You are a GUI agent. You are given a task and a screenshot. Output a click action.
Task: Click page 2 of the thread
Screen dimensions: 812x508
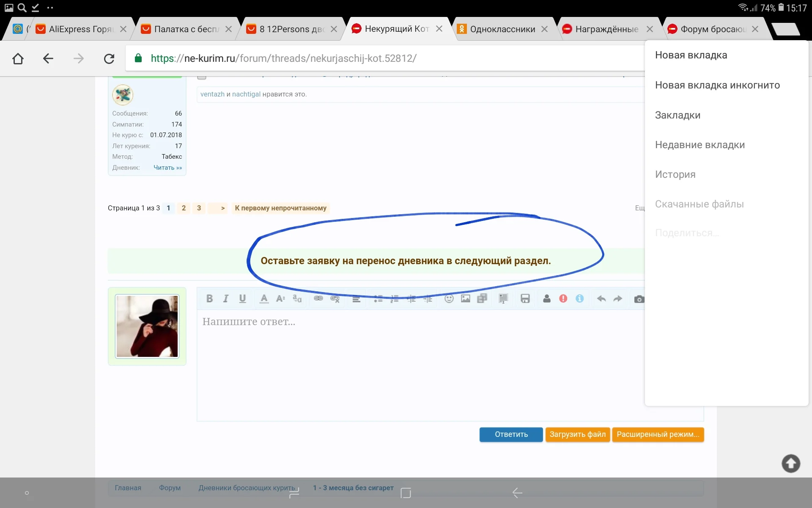tap(184, 208)
